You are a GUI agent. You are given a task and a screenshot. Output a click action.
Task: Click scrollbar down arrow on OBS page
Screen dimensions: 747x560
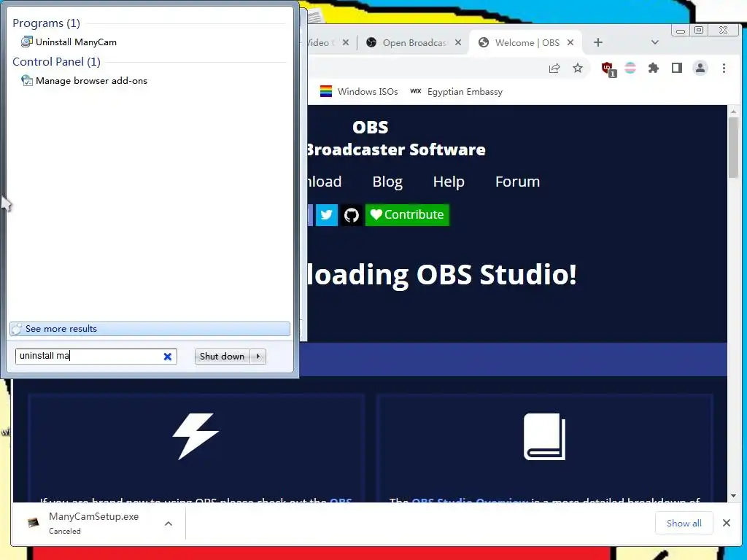point(733,496)
